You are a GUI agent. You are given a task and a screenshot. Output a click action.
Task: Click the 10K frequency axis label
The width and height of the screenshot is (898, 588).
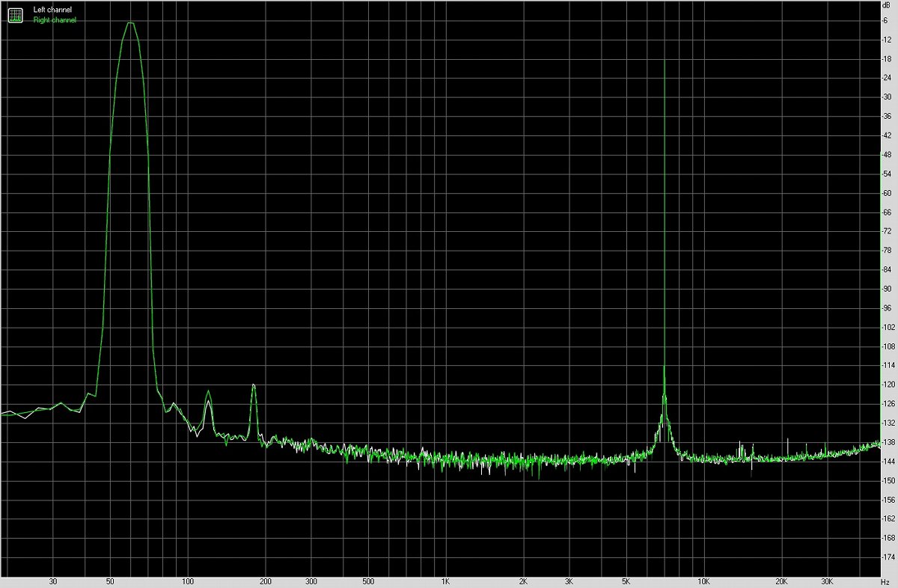click(704, 581)
